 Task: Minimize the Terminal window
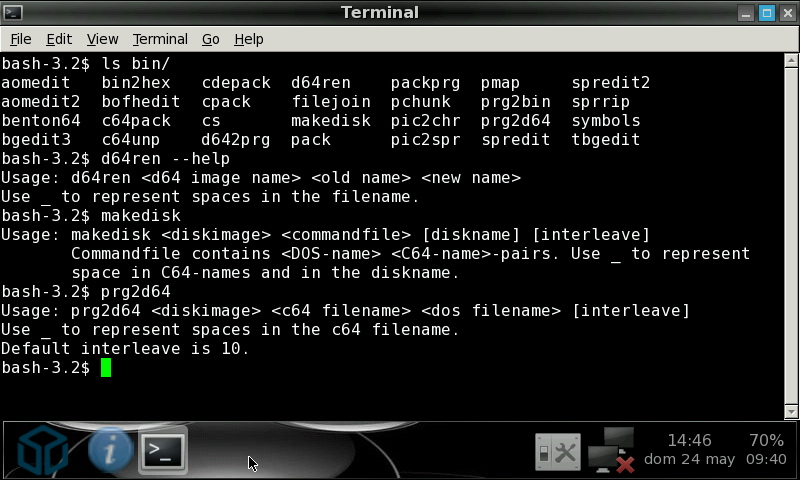[746, 13]
